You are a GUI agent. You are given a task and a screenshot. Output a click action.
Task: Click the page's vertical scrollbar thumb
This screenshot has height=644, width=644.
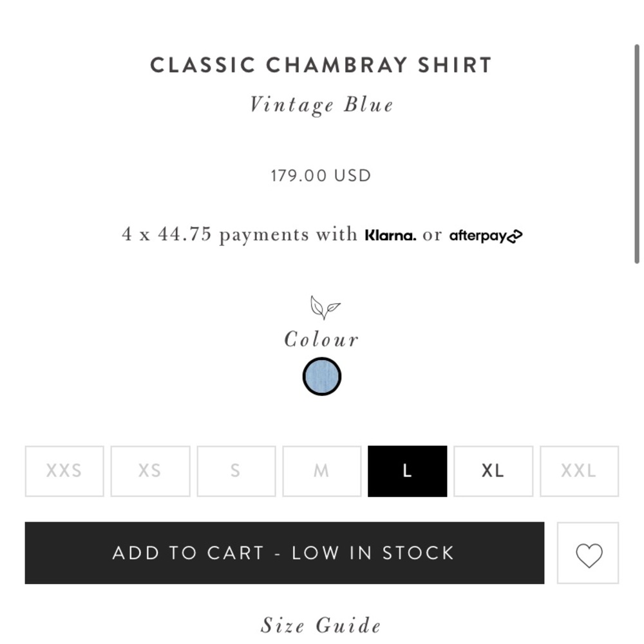637,154
